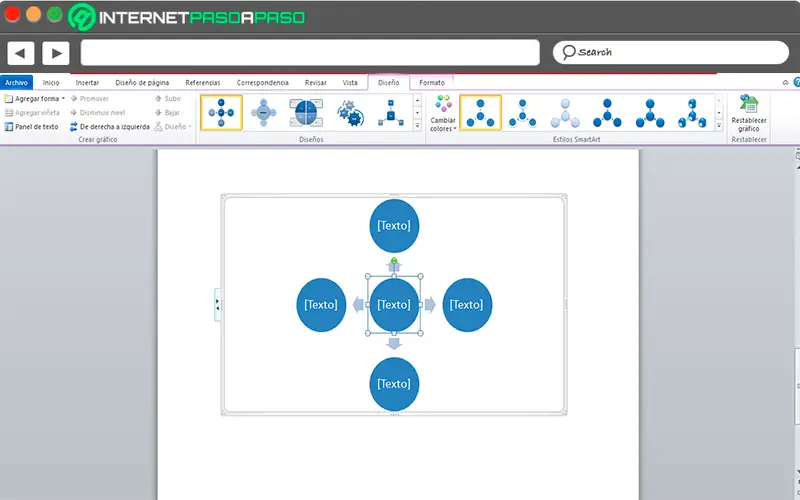Open the Correspondencia tab
Image resolution: width=800 pixels, height=500 pixels.
click(262, 83)
